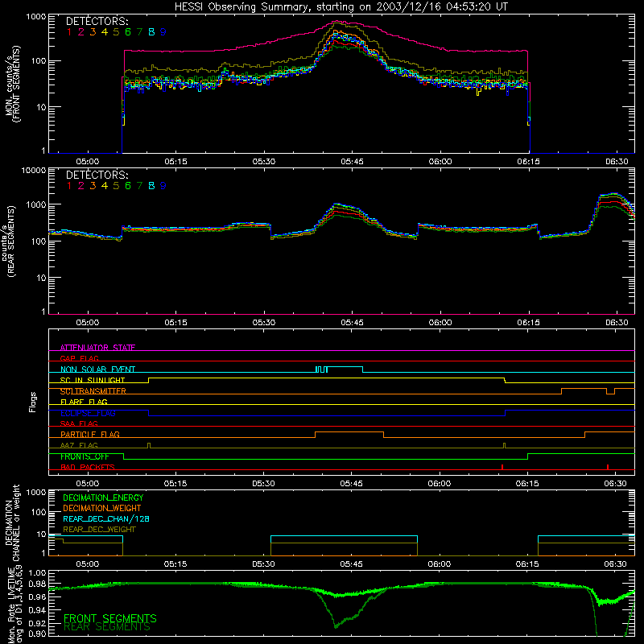This screenshot has height=644, width=644.
Task: Click the REAR SEGMENTS legend in the livetime panel
Action: pyautogui.click(x=107, y=627)
